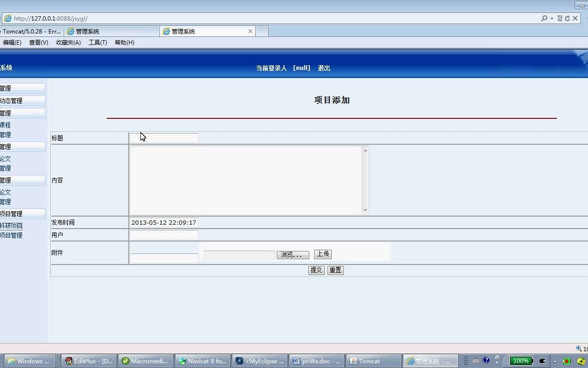
Task: Open Navicat 8 from the taskbar
Action: (x=202, y=361)
